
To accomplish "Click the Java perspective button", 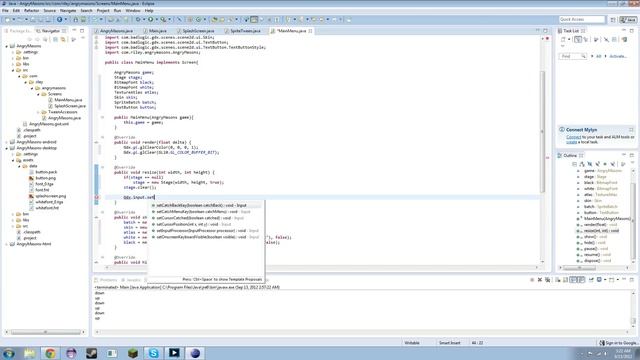I will (628, 20).
